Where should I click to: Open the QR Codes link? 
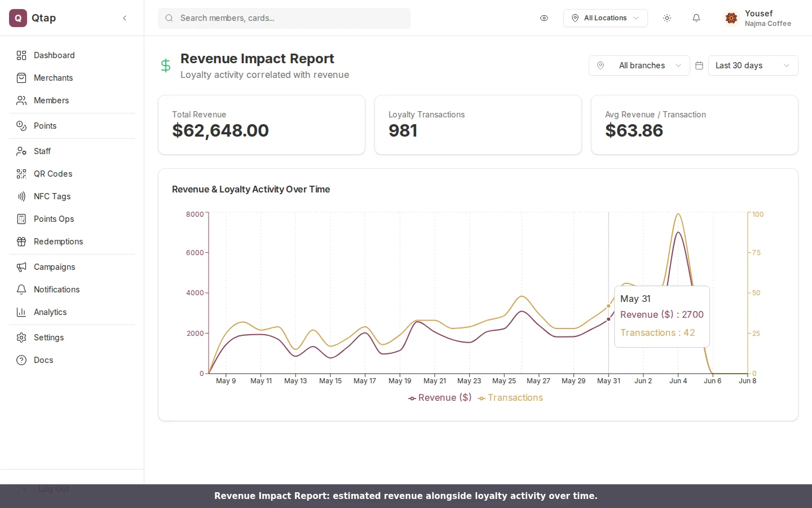pyautogui.click(x=72, y=174)
